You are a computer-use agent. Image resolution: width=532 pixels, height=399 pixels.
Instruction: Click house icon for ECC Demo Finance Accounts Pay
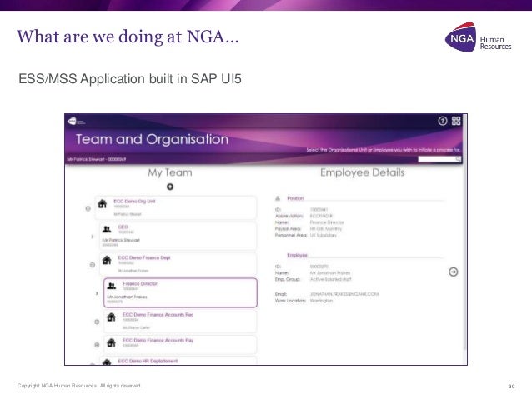(111, 342)
